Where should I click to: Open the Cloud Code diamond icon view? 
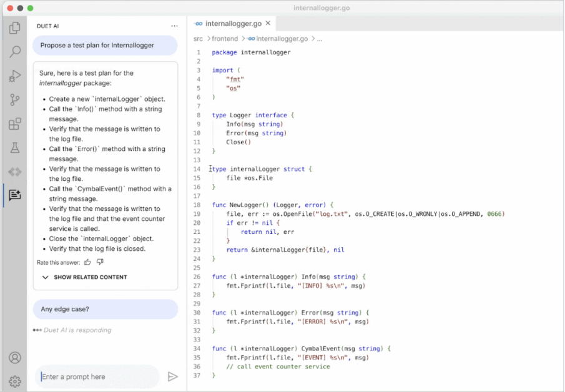click(15, 172)
